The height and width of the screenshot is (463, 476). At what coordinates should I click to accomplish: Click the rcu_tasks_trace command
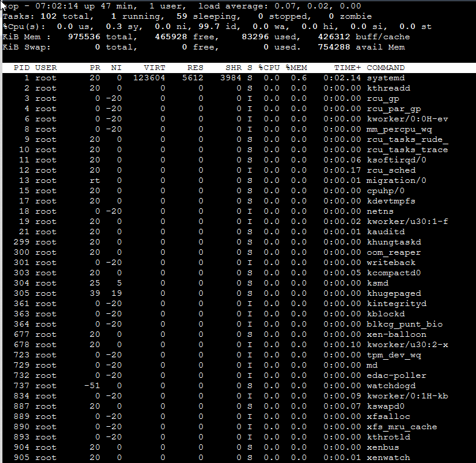(407, 150)
